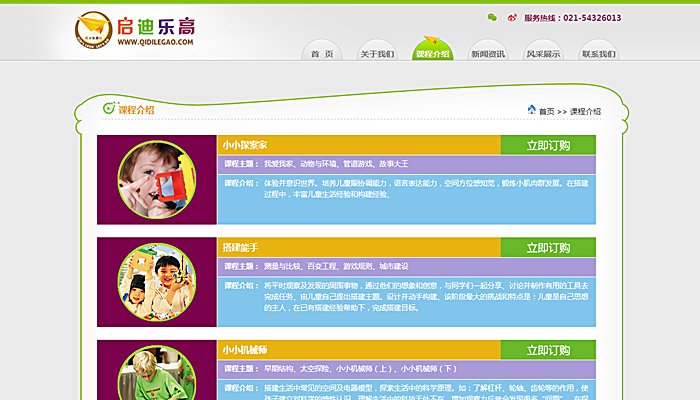This screenshot has width=700, height=400.
Task: Click the 课程主题 row of 小小机械师
Action: click(407, 369)
